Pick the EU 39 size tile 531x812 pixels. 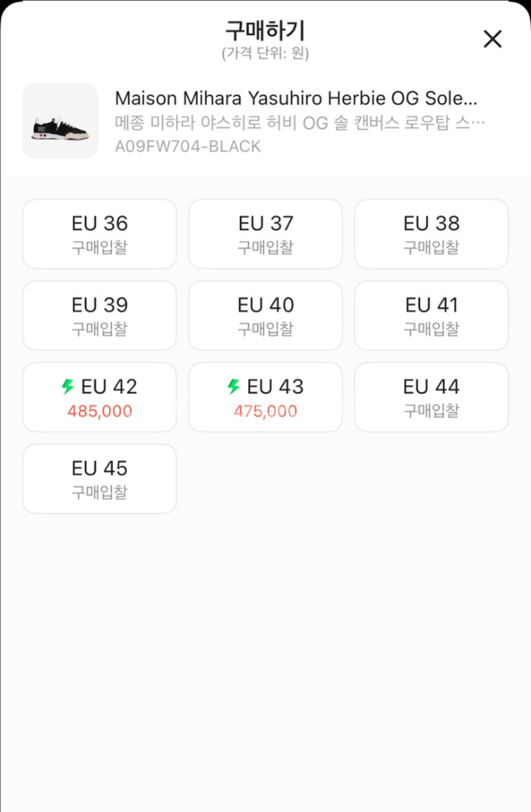(99, 316)
